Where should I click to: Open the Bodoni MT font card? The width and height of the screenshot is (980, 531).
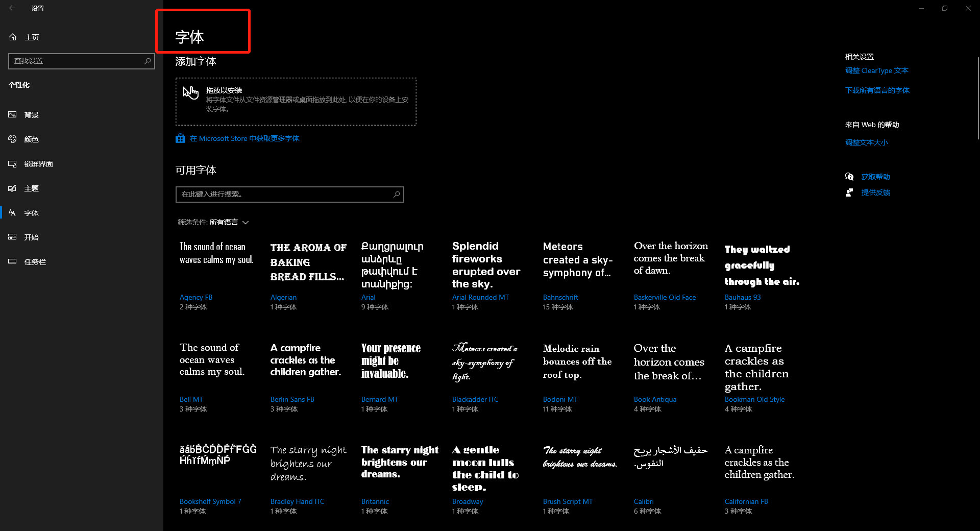click(x=580, y=378)
